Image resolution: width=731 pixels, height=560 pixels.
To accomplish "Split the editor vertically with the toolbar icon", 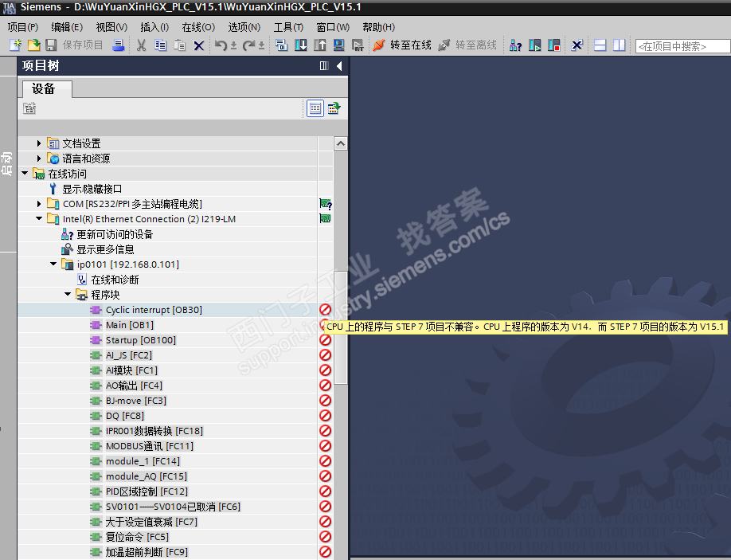I will tap(619, 45).
